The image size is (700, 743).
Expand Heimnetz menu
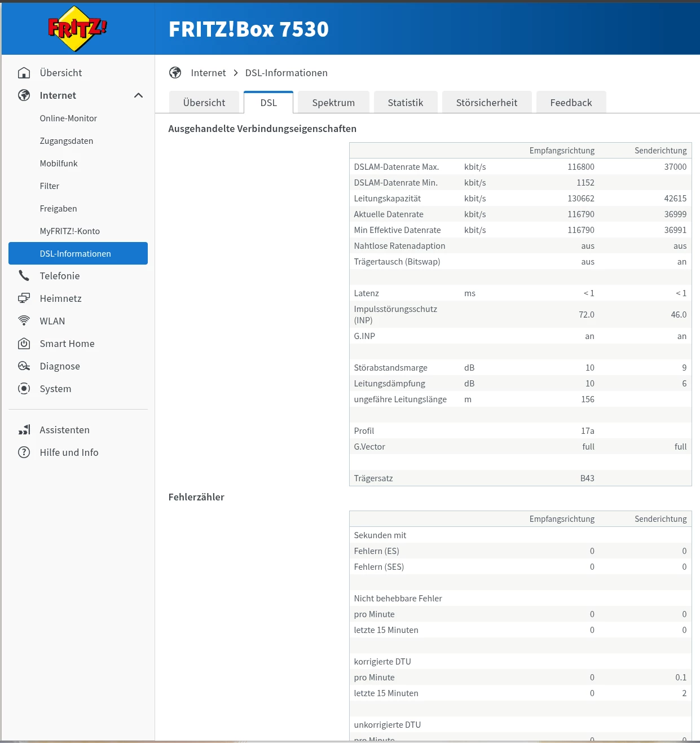[61, 298]
